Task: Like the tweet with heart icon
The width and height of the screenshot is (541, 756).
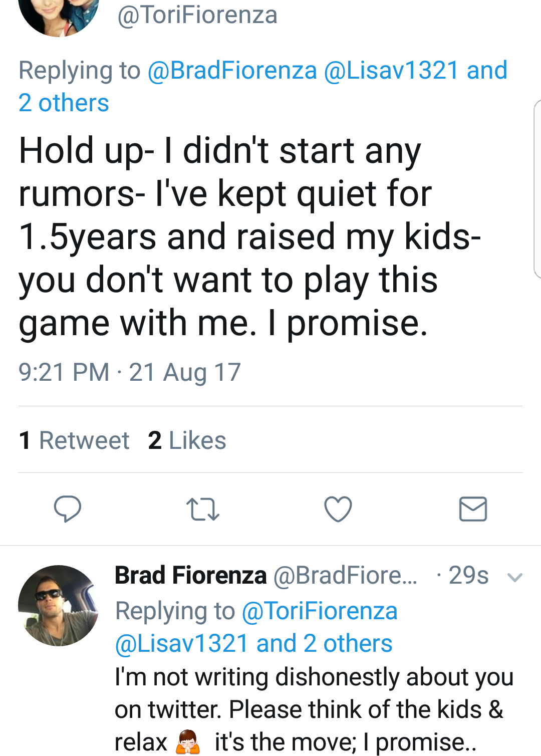Action: [338, 509]
